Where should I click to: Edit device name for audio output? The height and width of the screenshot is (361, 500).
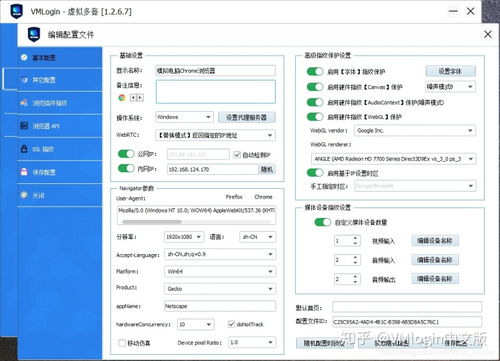(x=435, y=278)
